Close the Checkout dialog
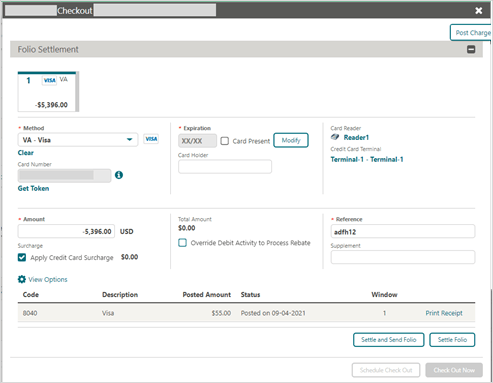This screenshot has width=493, height=383. pyautogui.click(x=479, y=11)
